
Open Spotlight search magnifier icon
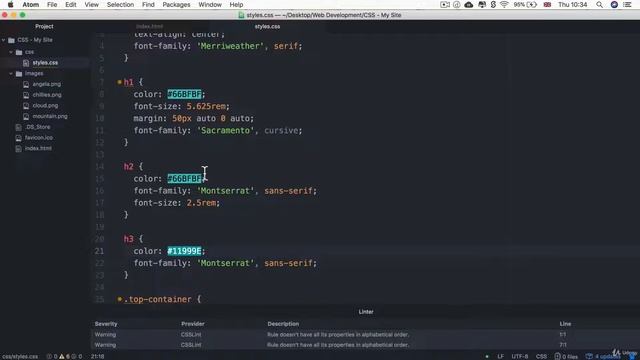(x=599, y=4)
